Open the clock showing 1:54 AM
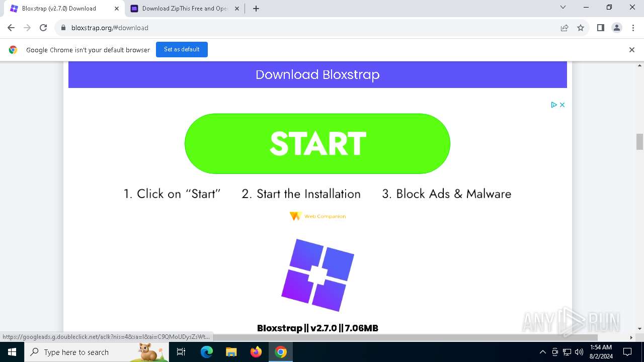The height and width of the screenshot is (362, 644). [601, 352]
